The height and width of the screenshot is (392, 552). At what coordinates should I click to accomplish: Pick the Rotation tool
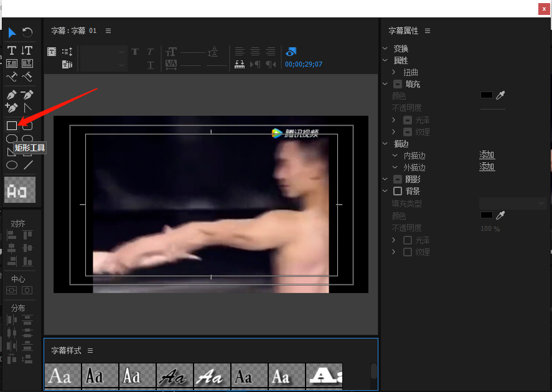27,32
